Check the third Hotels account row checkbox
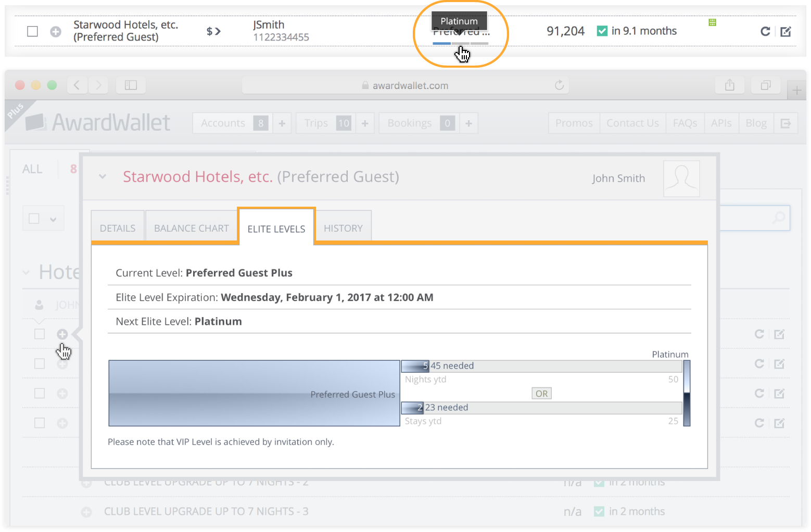 40,394
